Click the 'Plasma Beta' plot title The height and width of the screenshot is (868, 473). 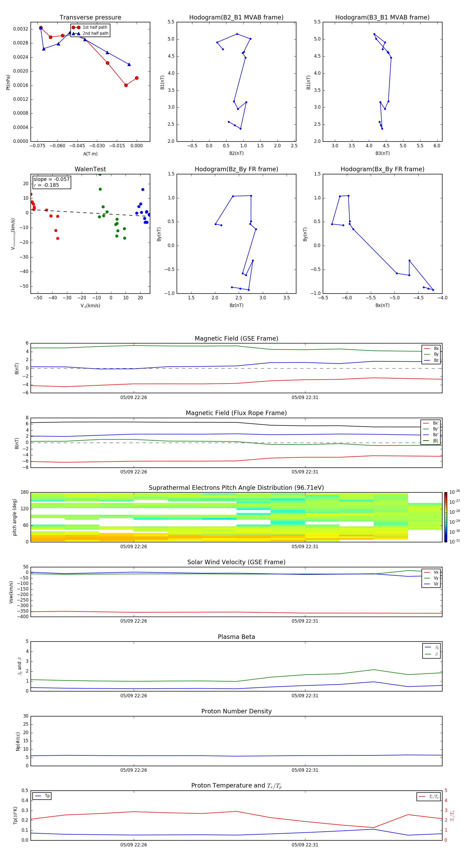coord(236,637)
